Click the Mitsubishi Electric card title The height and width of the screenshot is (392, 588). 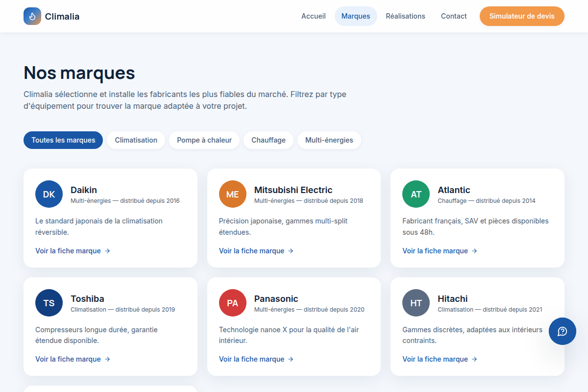pos(294,190)
